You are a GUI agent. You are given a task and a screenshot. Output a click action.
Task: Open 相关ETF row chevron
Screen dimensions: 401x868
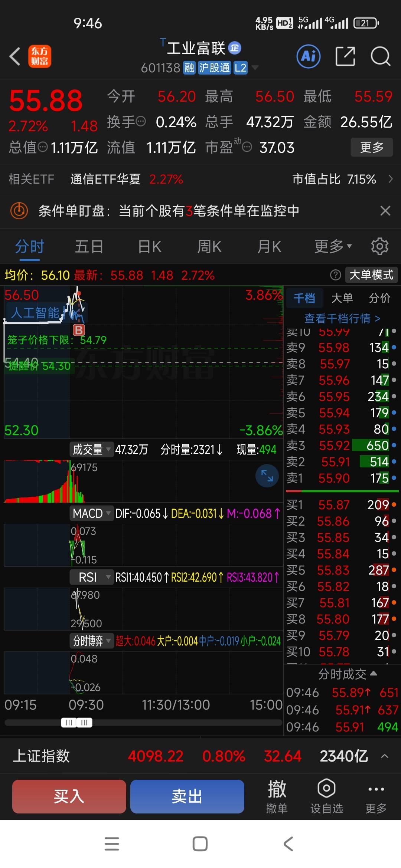click(x=391, y=179)
